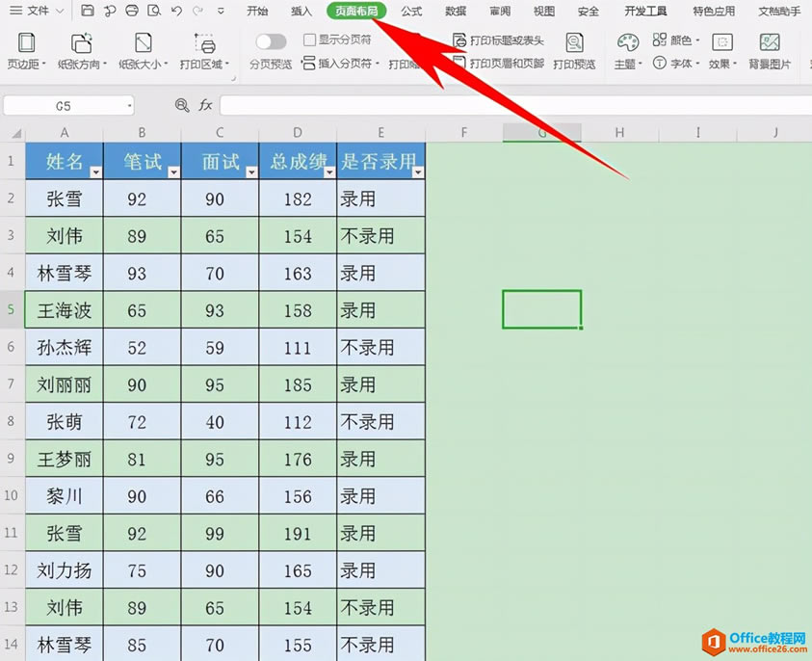812x661 pixels.
Task: Click the Save icon in quick toolbar
Action: [x=88, y=11]
